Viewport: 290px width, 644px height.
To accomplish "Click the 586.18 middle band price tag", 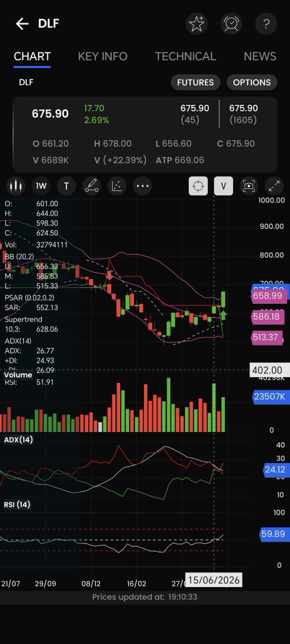I will coord(267,317).
